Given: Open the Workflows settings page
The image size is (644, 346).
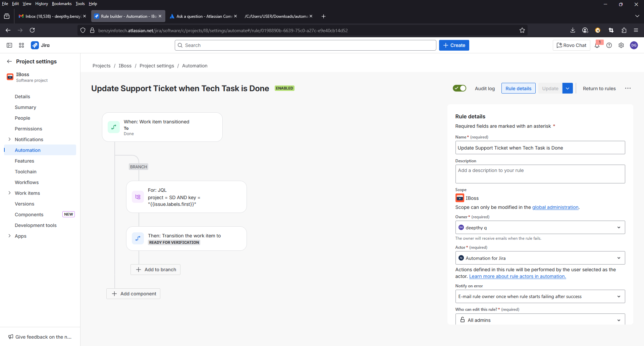Looking at the screenshot, I should 27,182.
